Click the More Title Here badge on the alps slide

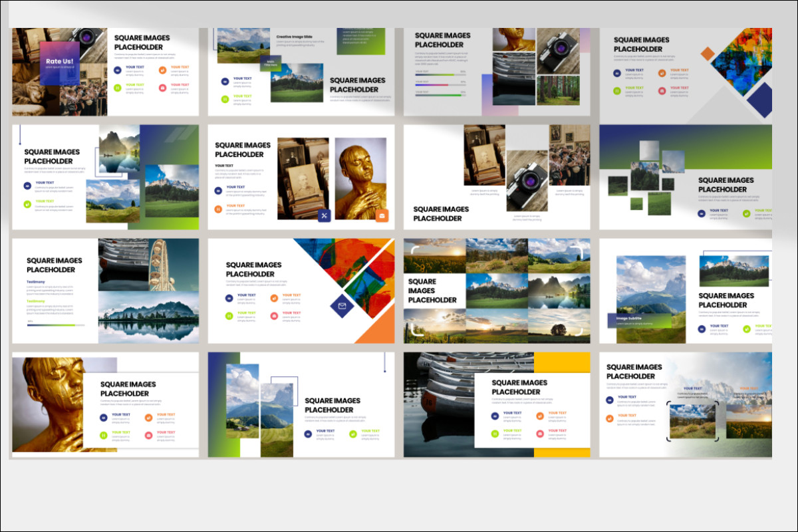point(271,65)
